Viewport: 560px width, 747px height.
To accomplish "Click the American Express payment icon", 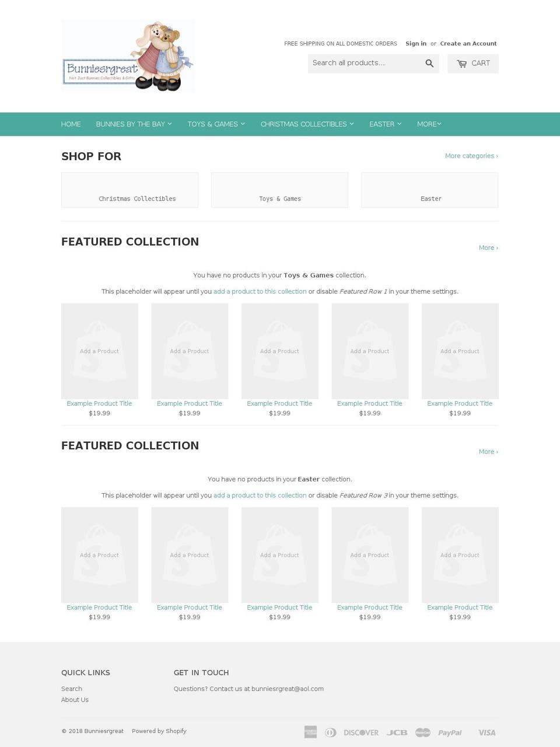I will (310, 732).
